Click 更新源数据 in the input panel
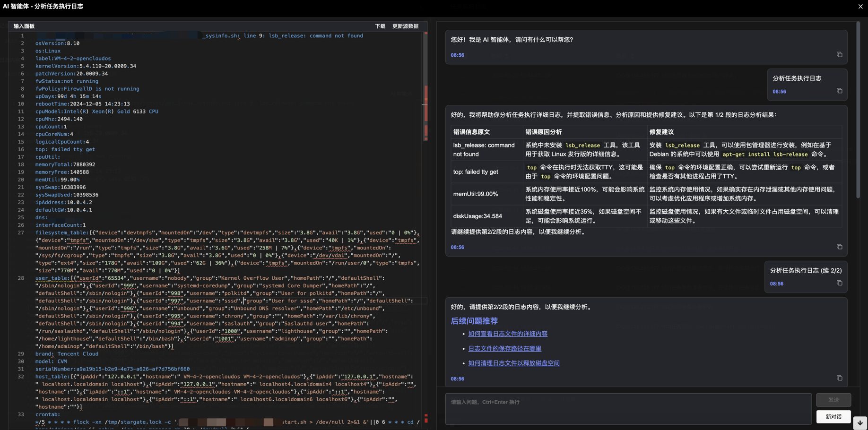868x430 pixels. (405, 26)
